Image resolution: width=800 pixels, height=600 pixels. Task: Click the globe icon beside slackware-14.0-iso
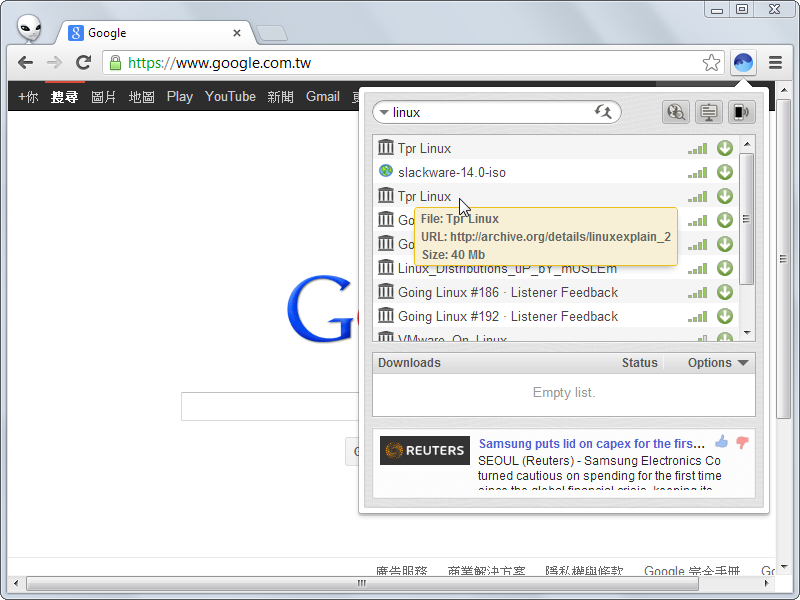click(386, 171)
